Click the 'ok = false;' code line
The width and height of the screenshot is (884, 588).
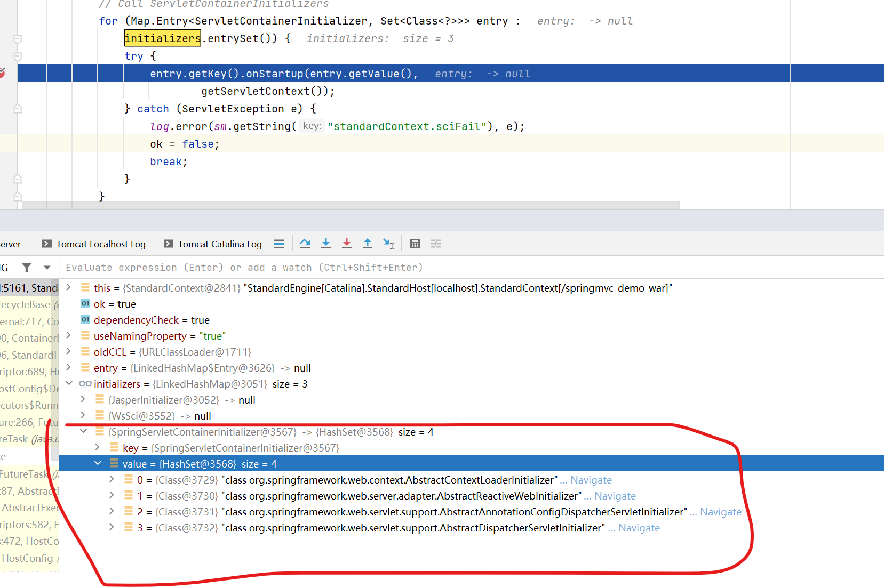point(185,144)
